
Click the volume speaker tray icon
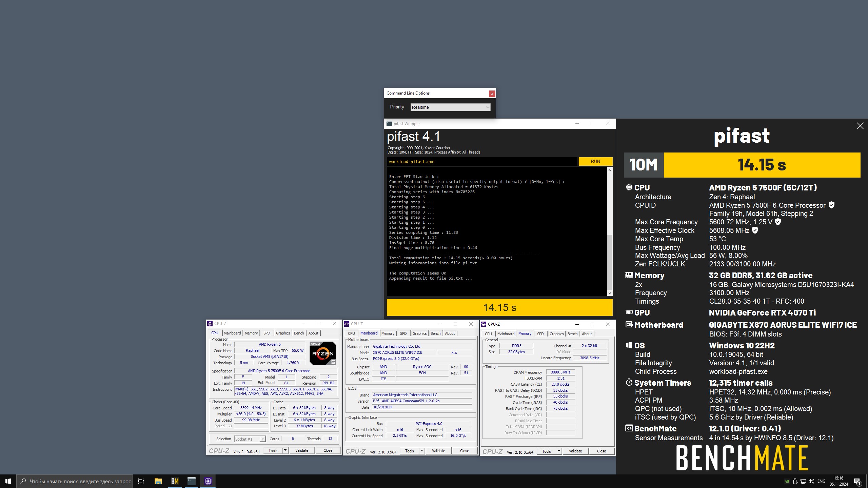tap(811, 481)
